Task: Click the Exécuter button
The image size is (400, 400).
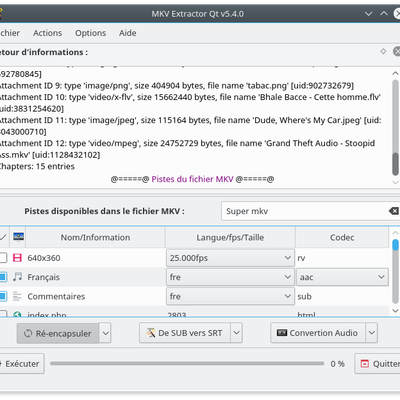Action: 21,364
